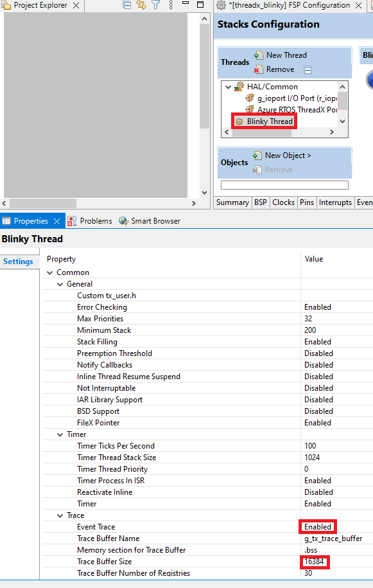Click the Threads list horizontal scrollbar
Viewport: 373px width, 588px height.
click(x=262, y=132)
